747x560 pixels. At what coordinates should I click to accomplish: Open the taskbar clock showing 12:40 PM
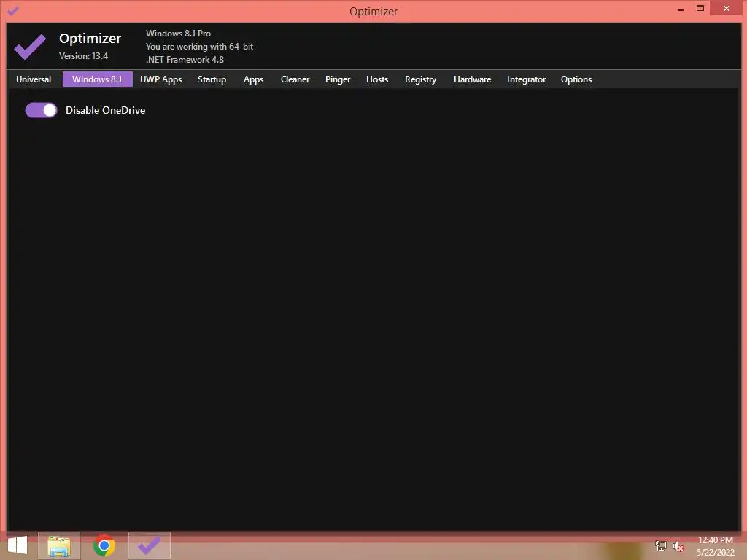pyautogui.click(x=715, y=546)
